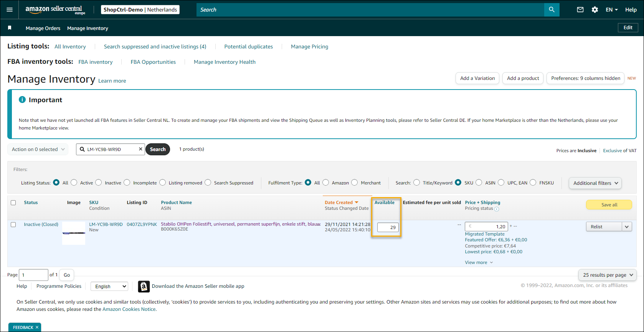Select Merchant fulfilment type radio
Screen dimensions: 644x332
[x=355, y=183]
